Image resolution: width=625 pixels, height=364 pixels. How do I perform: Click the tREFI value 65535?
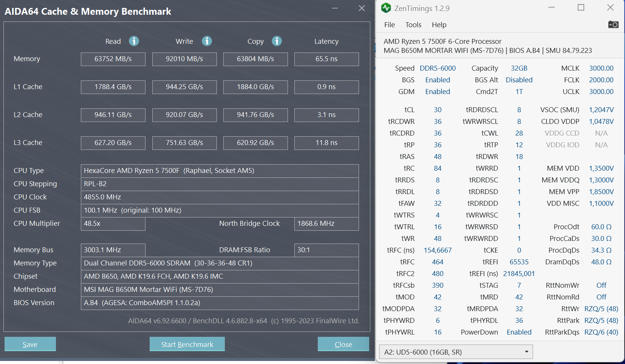(x=519, y=262)
